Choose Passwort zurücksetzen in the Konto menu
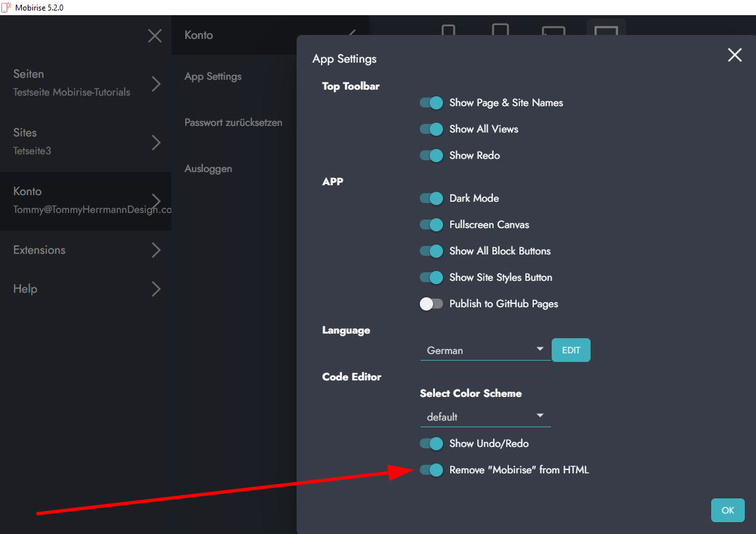 tap(233, 123)
